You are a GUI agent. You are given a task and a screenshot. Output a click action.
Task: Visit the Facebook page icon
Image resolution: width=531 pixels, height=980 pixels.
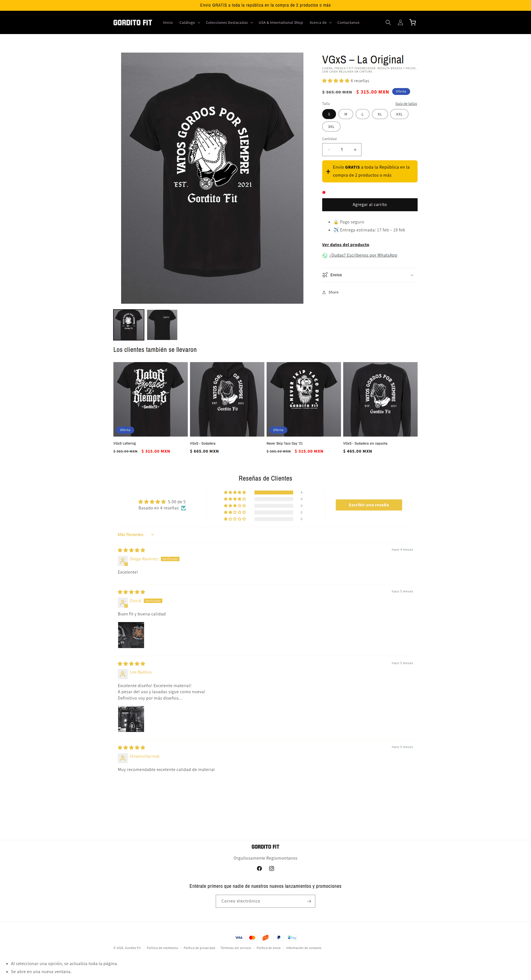259,868
